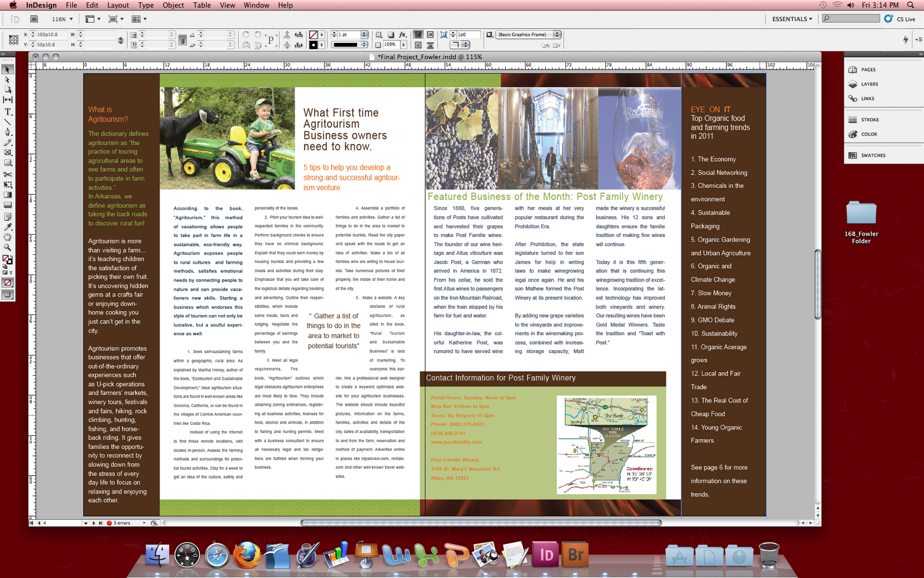
Task: Click the Go to Bridge icon
Action: coord(34,19)
